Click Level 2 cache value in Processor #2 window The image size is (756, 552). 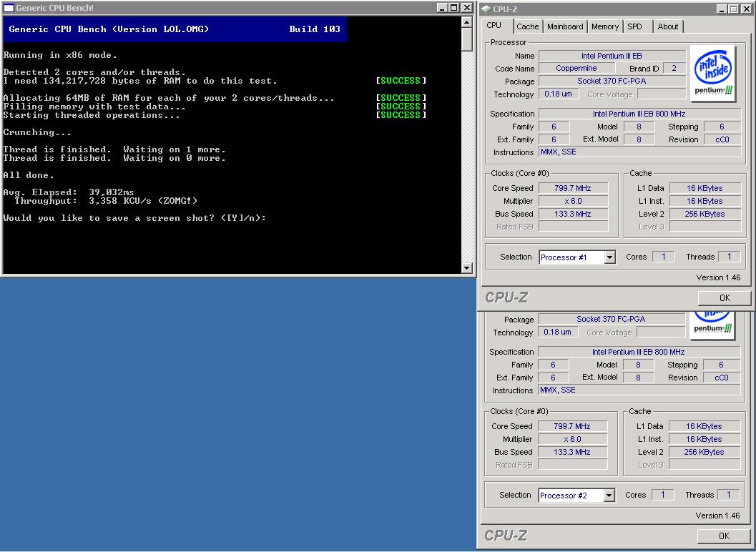point(705,452)
